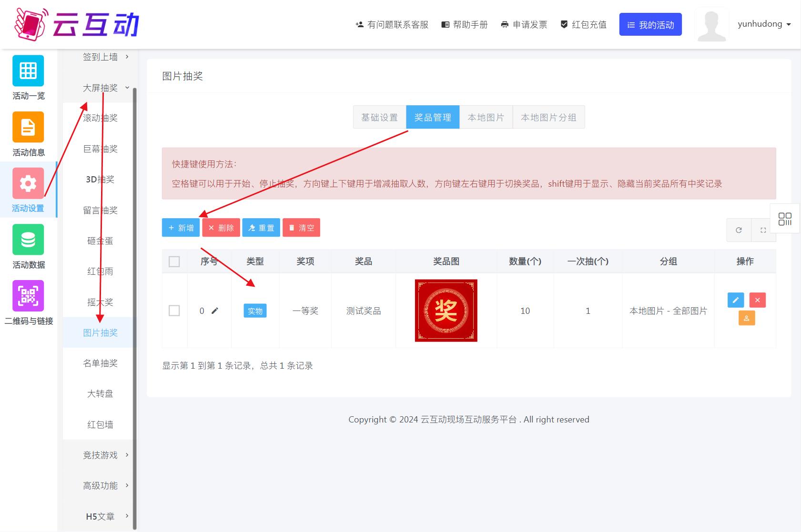Open the 活动一览 grid icon
This screenshot has width=801, height=532.
point(28,71)
